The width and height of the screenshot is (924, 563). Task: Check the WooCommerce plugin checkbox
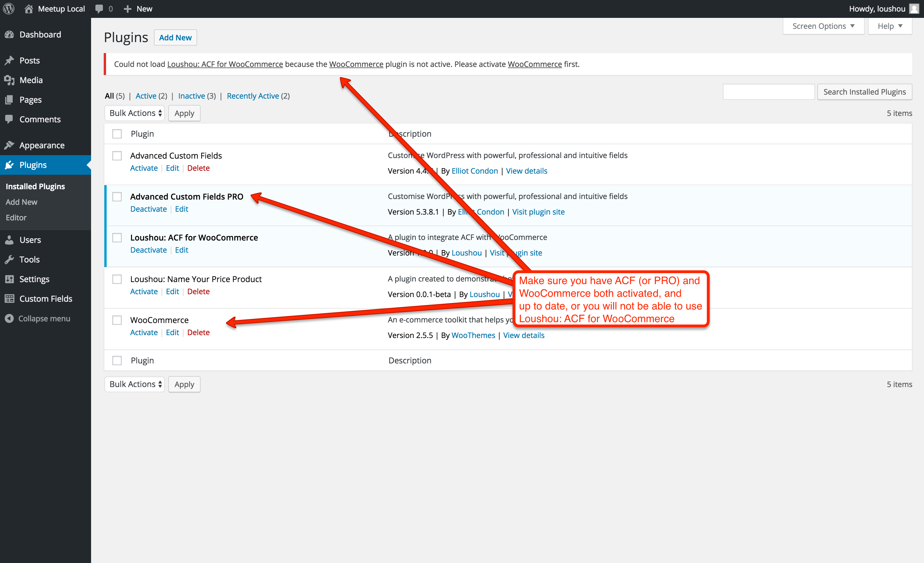[x=117, y=320]
